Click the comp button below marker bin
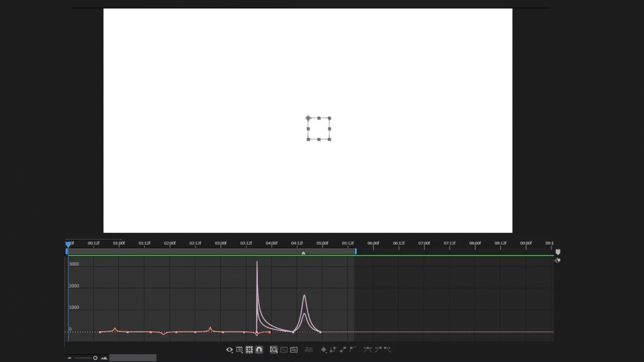644x362 pixels. click(557, 260)
